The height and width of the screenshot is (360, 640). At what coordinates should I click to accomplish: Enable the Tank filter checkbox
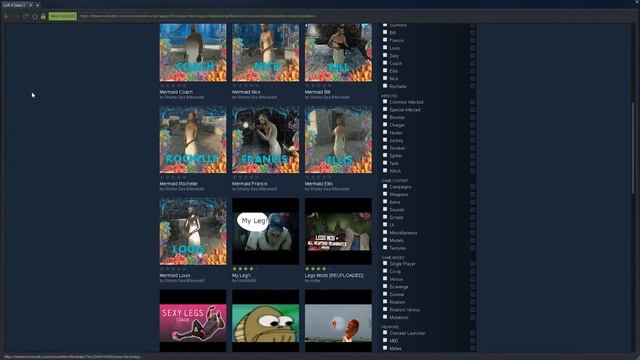tap(385, 163)
